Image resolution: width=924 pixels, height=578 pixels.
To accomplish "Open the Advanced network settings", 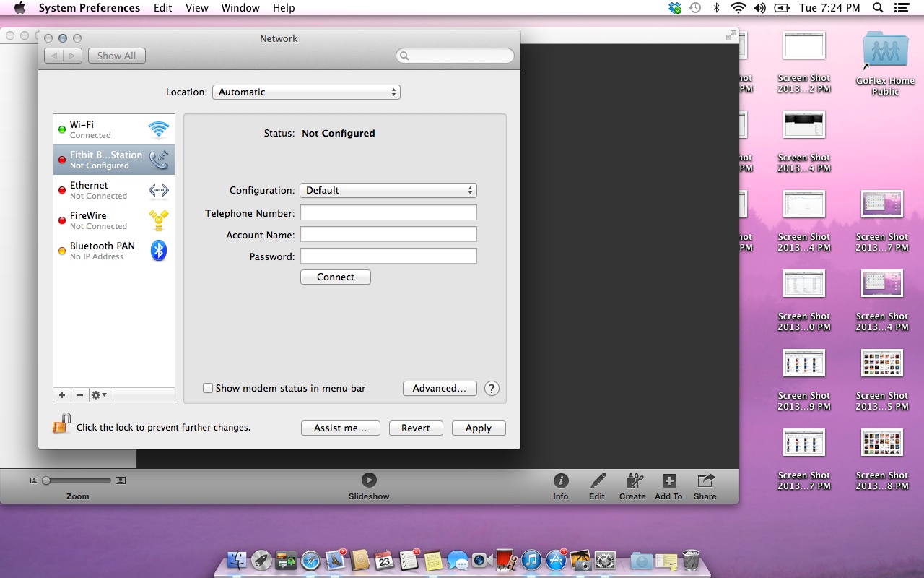I will pos(440,388).
